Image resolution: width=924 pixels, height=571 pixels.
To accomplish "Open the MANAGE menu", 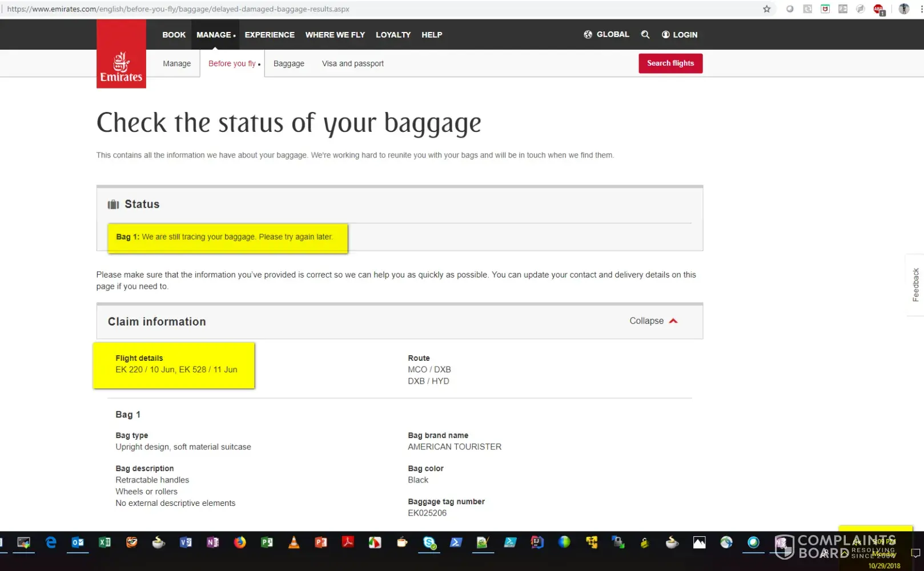I will coord(214,35).
